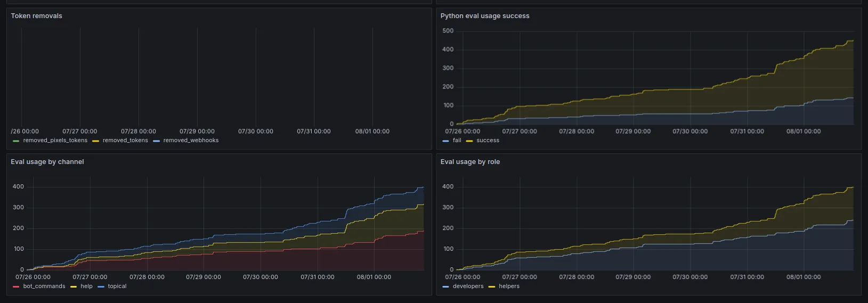Toggle the removed_tokens legend label
This screenshot has width=868, height=303.
(125, 141)
